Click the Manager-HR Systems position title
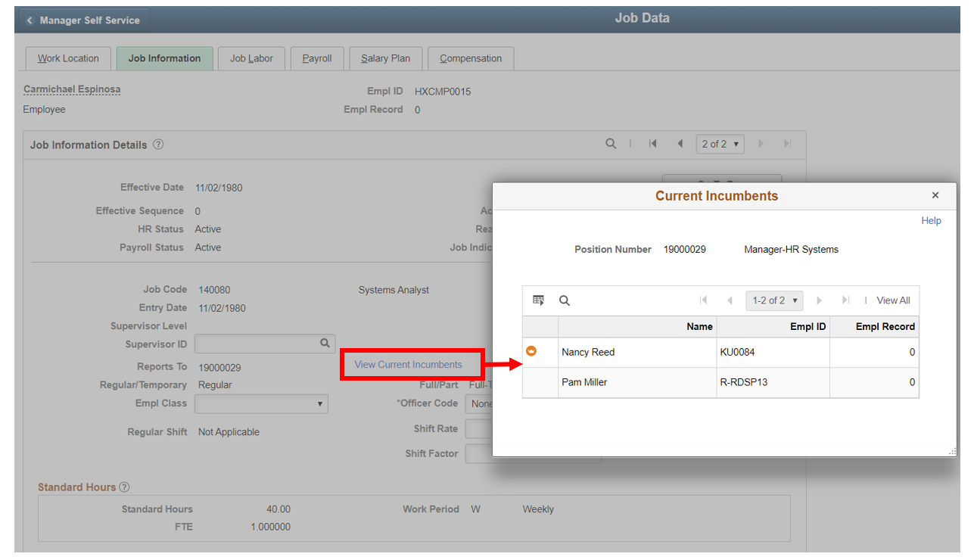The image size is (974, 560). 791,249
